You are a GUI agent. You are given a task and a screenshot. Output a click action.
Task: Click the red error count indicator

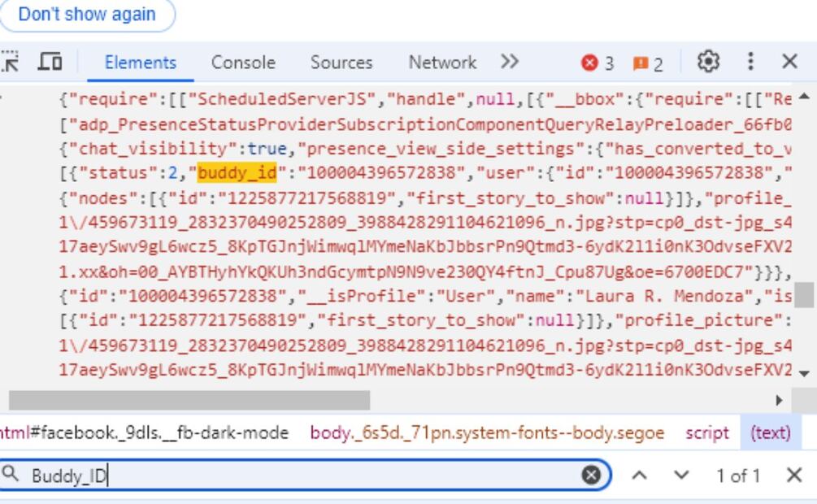598,63
